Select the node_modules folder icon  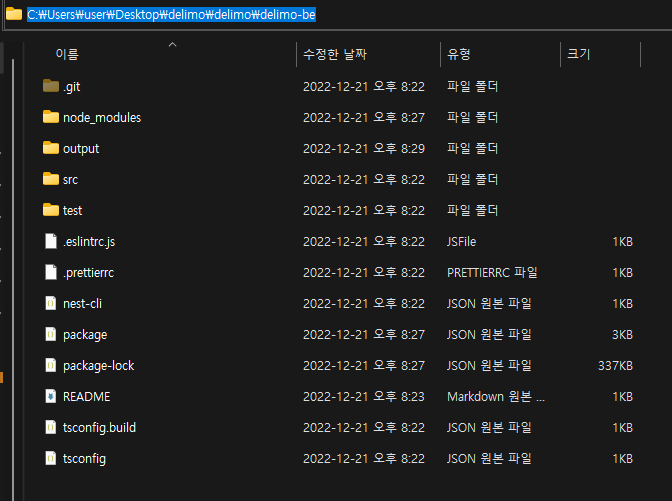click(x=51, y=117)
